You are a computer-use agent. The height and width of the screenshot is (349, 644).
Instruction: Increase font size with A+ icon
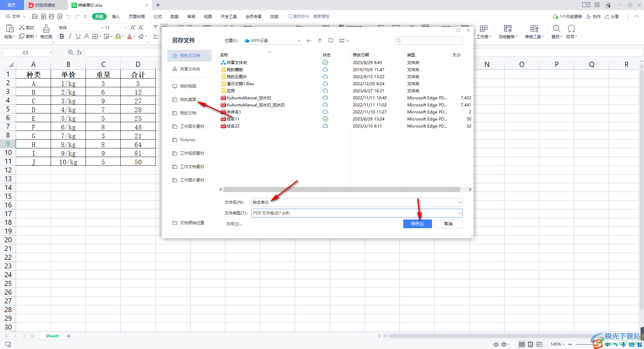click(133, 28)
